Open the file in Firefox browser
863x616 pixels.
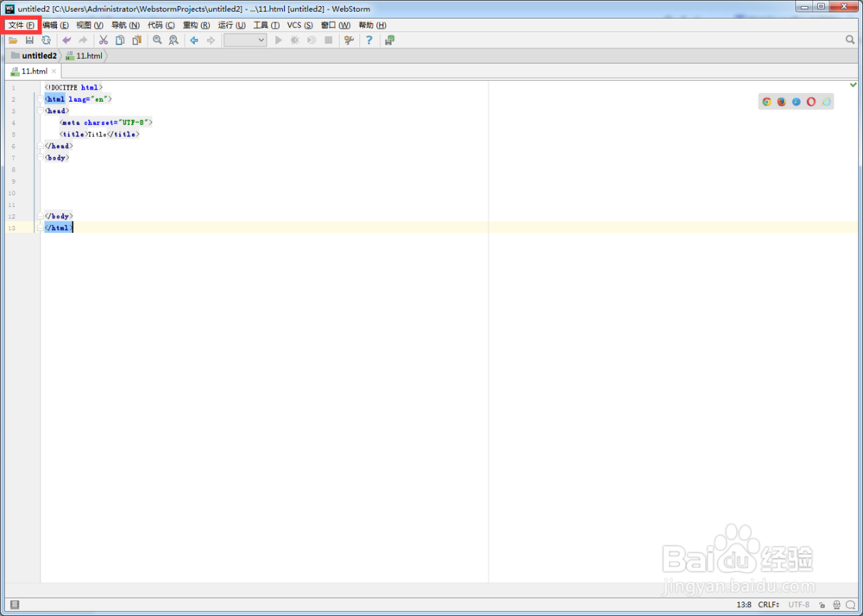click(x=781, y=101)
